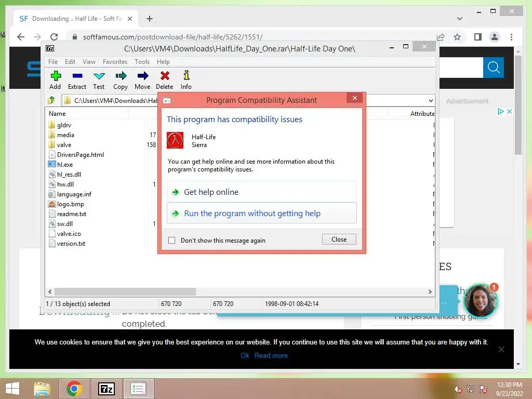
Task: Select the valve.ico file
Action: (69, 234)
